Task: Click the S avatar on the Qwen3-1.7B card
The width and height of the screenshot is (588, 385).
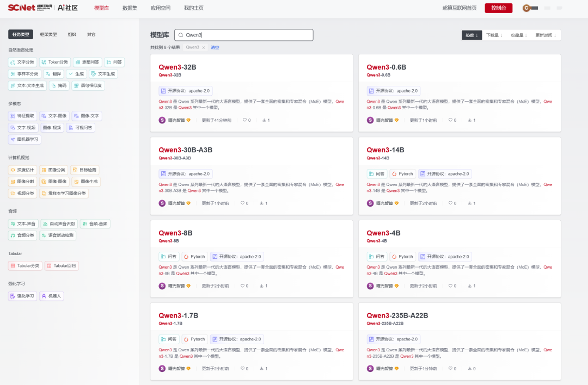Action: (162, 369)
